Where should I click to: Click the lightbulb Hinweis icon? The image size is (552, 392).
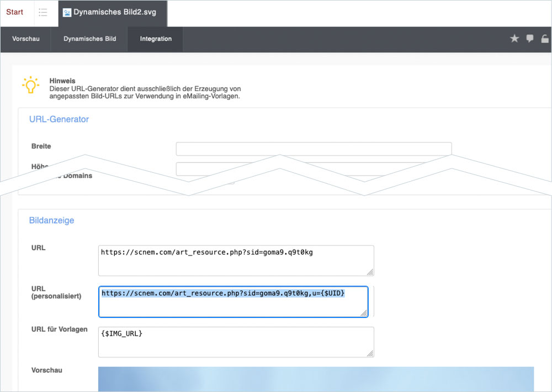[30, 86]
